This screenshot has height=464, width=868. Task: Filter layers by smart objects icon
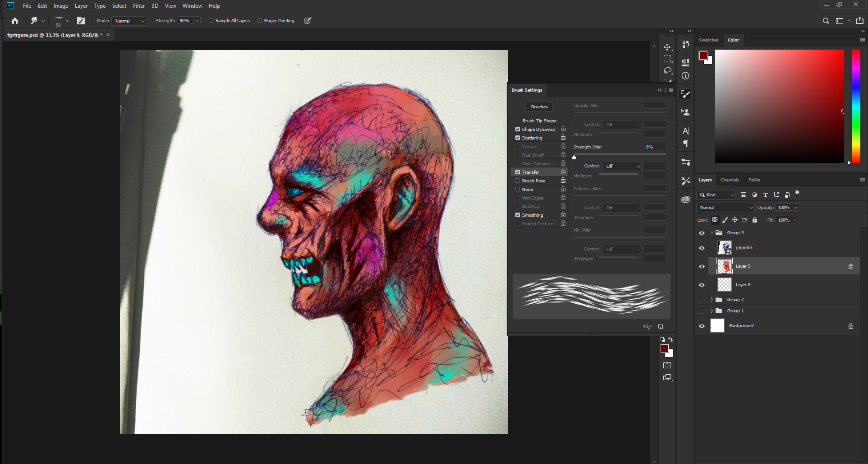[787, 195]
